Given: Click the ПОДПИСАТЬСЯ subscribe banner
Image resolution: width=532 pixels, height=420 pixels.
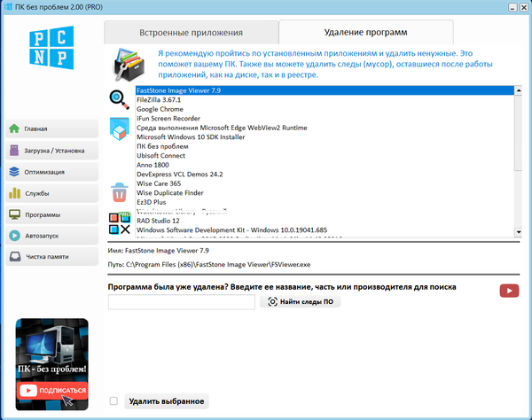Looking at the screenshot, I should tap(52, 390).
